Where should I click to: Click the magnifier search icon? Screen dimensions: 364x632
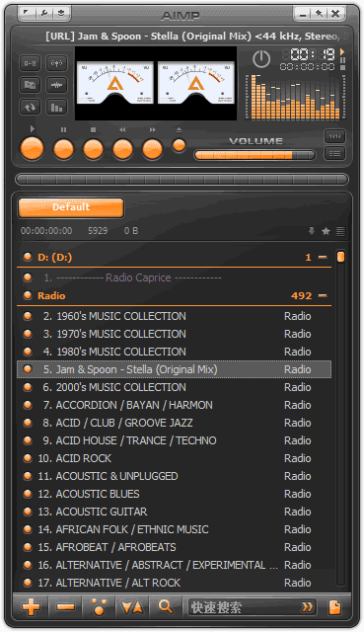tap(166, 607)
